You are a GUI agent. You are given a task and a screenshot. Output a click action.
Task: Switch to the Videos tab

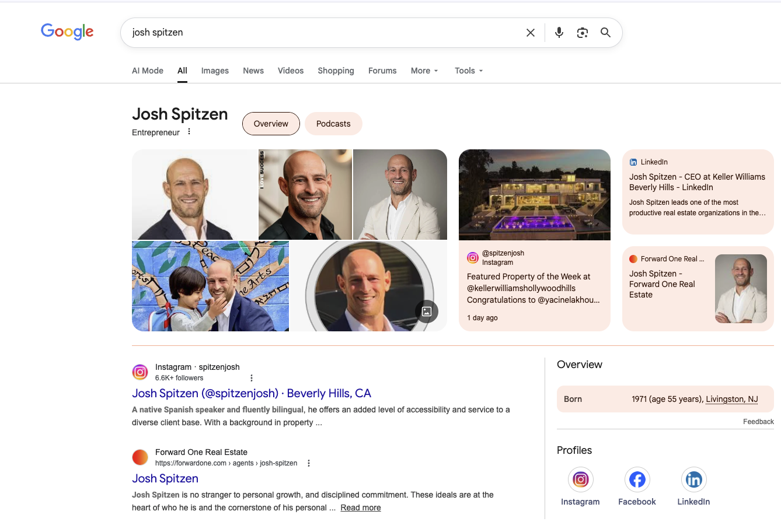(x=291, y=71)
